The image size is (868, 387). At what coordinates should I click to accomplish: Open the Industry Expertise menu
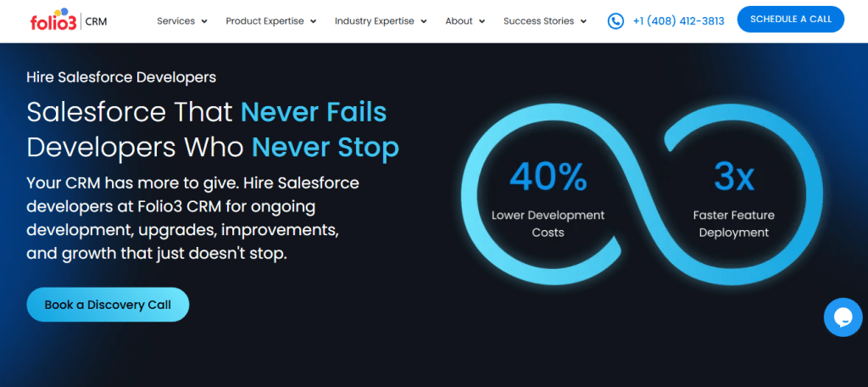click(375, 21)
